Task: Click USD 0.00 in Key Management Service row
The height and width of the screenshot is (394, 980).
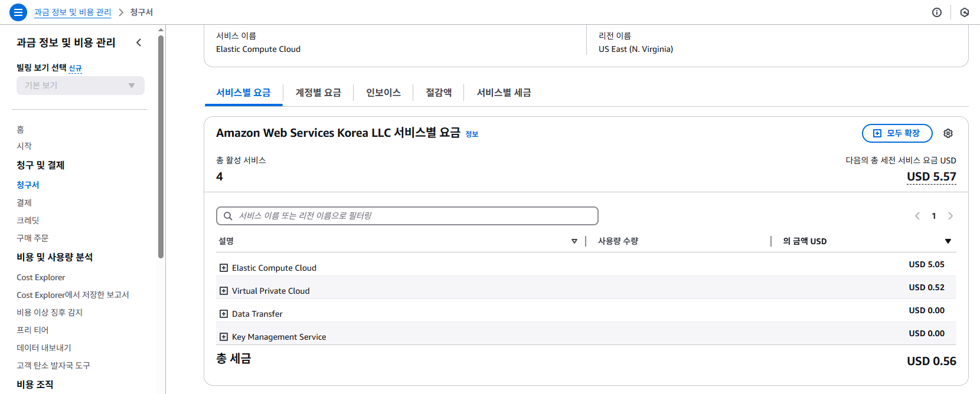Action: point(927,333)
